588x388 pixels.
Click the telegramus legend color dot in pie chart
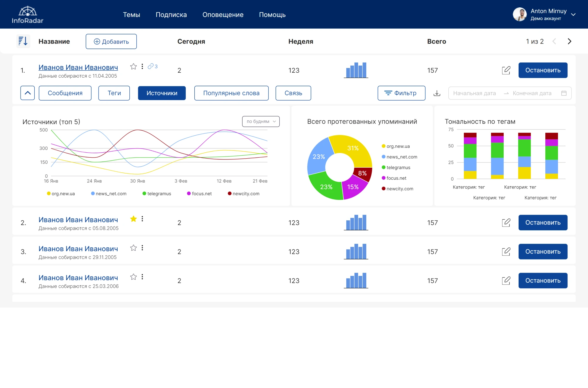[383, 167]
